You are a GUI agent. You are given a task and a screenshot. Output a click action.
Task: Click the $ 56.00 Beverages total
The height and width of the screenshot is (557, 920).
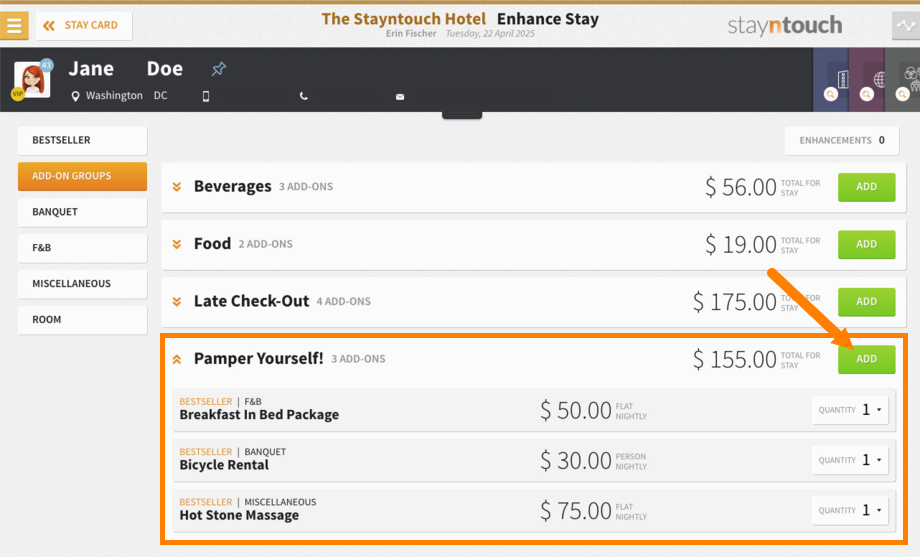click(740, 187)
